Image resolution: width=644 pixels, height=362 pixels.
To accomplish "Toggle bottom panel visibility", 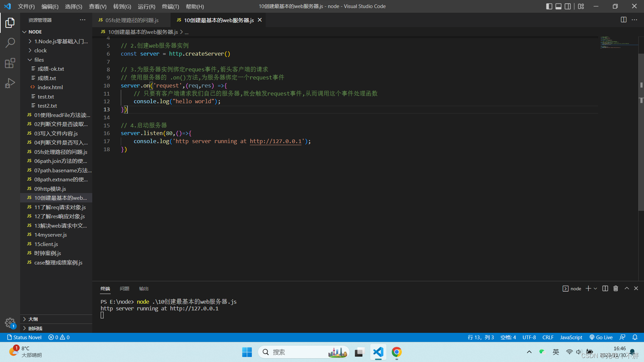I will 558,6.
